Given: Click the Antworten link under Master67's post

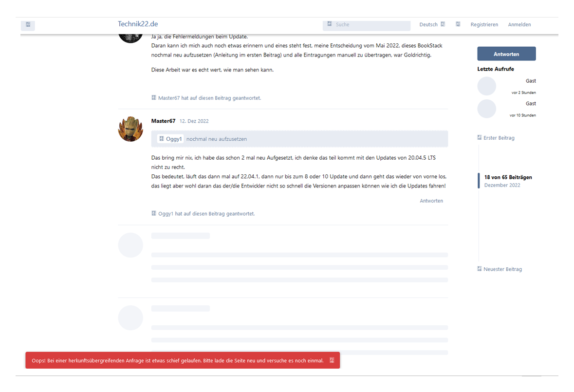Looking at the screenshot, I should [431, 201].
